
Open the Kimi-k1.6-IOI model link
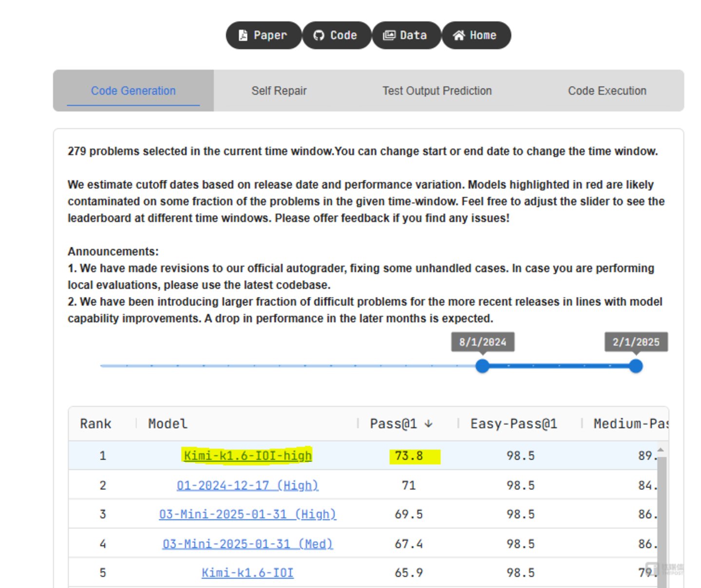247,573
